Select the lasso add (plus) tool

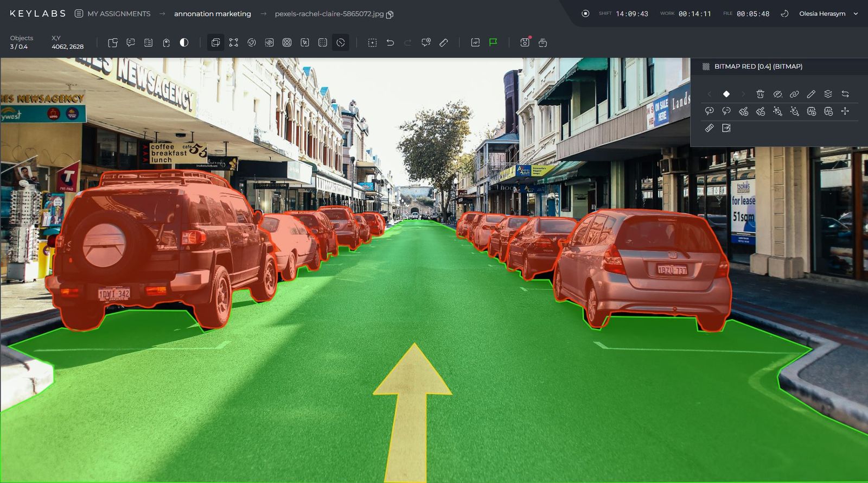coord(709,111)
